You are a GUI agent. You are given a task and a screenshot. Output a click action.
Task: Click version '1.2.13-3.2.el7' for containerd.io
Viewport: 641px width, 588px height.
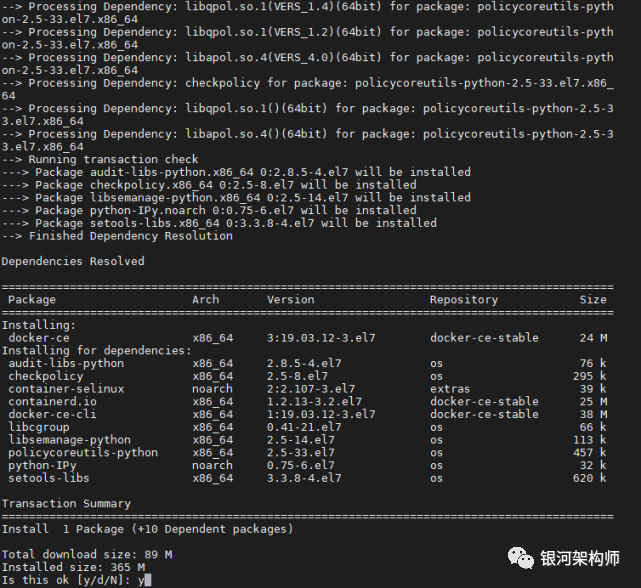coord(314,401)
